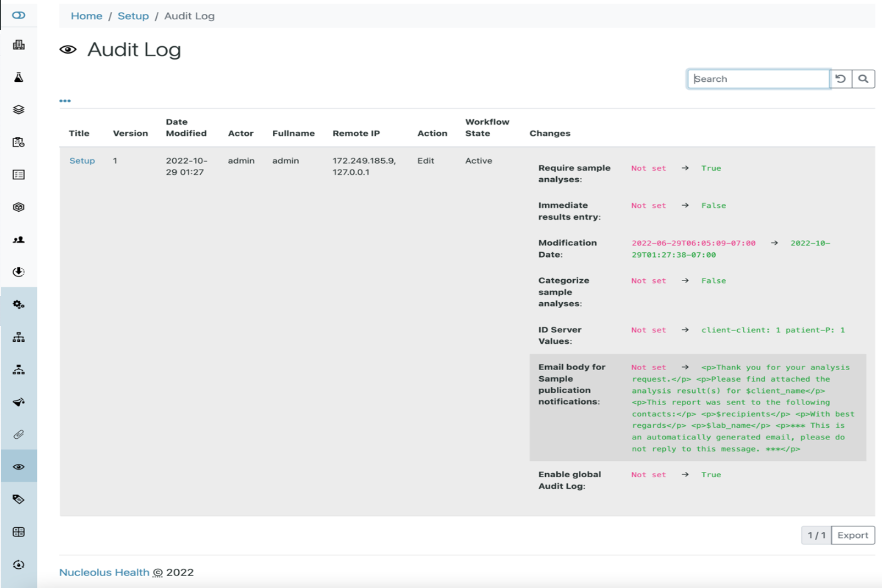Click the Date Modified column header

pyautogui.click(x=186, y=127)
